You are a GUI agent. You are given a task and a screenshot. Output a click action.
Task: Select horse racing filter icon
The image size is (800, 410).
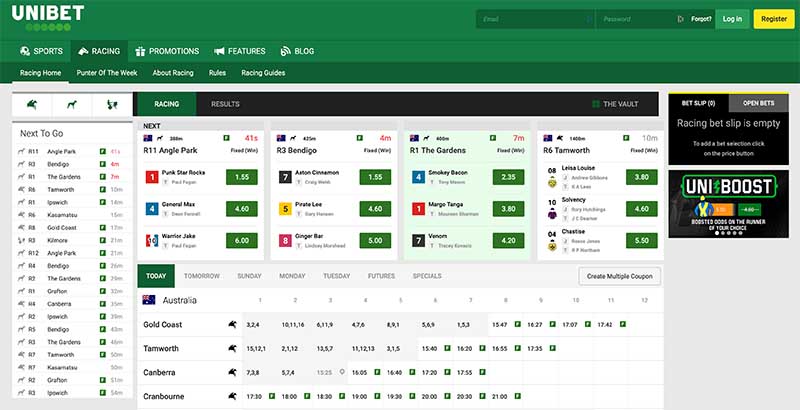coord(32,105)
